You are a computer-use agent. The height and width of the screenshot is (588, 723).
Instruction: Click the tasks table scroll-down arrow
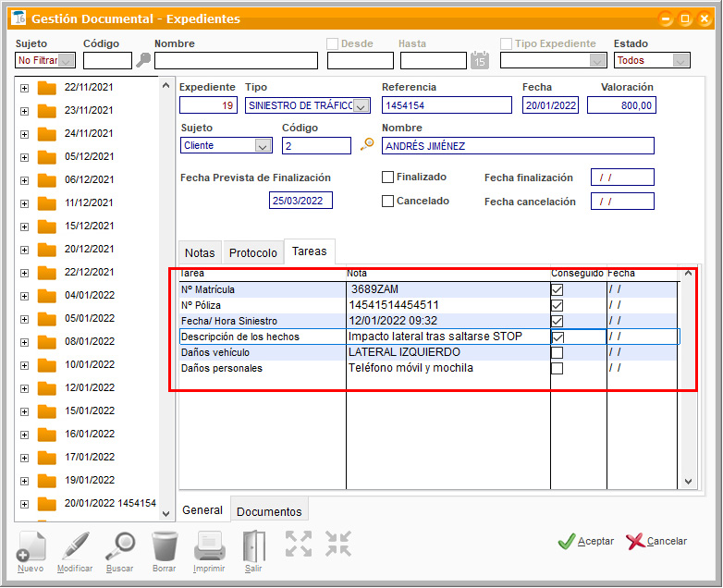tap(689, 482)
